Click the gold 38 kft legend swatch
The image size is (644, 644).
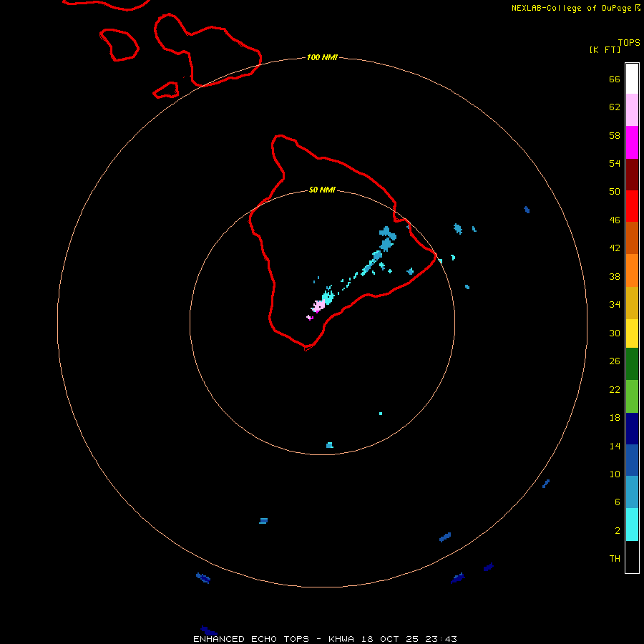coord(632,302)
